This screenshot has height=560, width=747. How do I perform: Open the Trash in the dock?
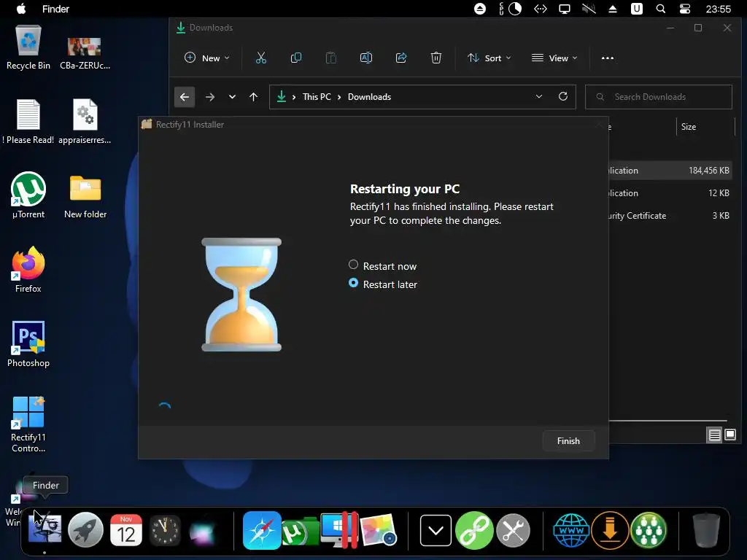pos(706,530)
